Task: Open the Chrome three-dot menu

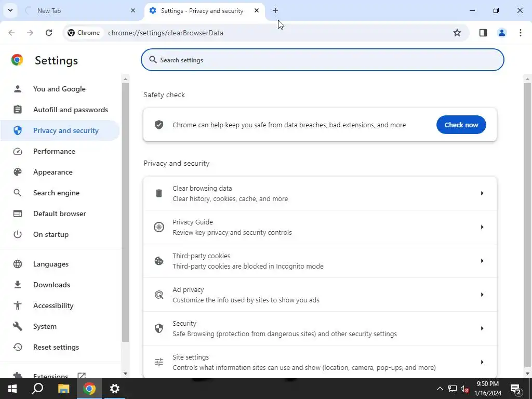Action: tap(521, 33)
